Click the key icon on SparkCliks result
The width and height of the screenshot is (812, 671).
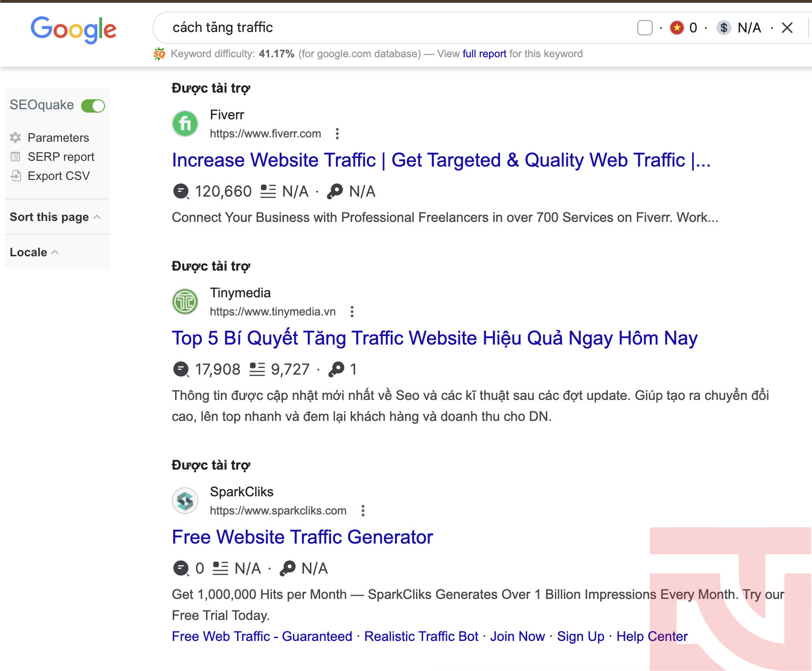(x=288, y=568)
